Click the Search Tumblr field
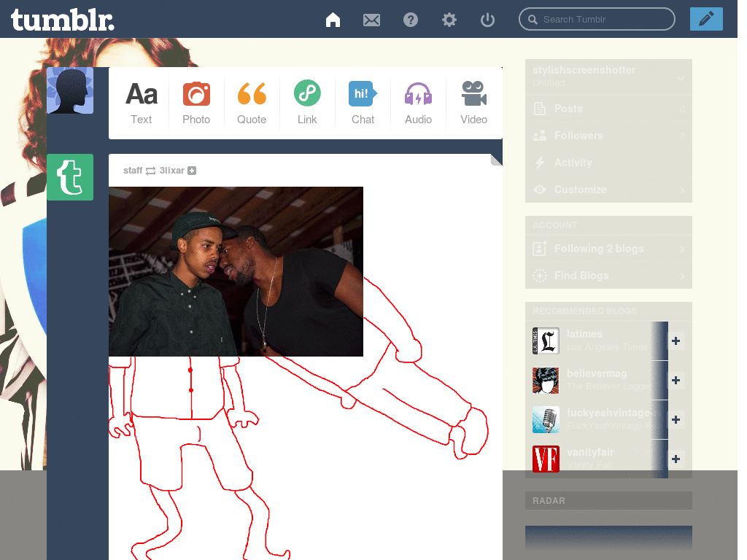Image resolution: width=747 pixels, height=560 pixels. (x=597, y=19)
